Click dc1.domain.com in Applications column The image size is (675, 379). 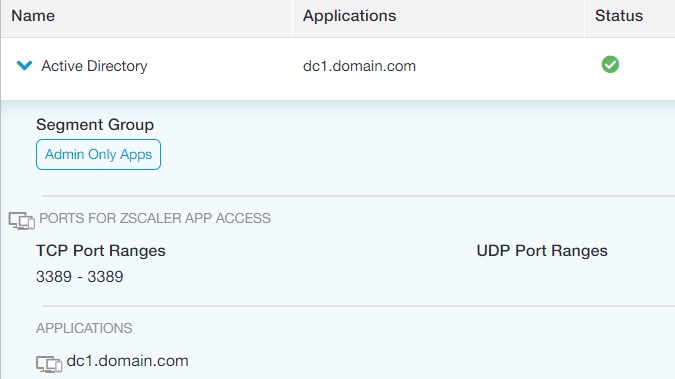[x=359, y=66]
